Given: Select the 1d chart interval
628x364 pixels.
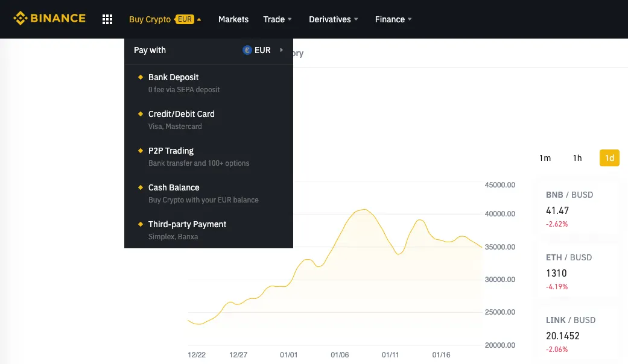Looking at the screenshot, I should coord(609,158).
